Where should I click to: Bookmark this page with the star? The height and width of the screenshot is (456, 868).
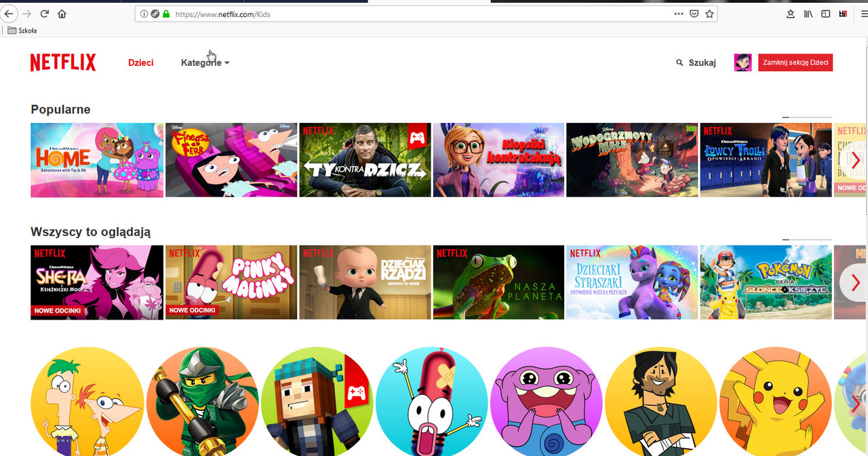[709, 14]
